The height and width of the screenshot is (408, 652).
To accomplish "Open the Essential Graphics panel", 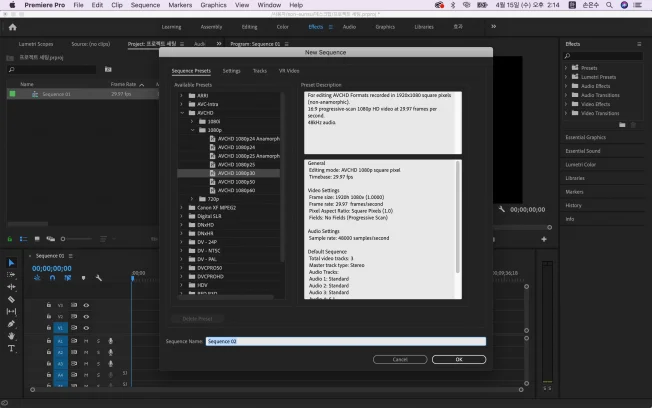I will click(585, 137).
